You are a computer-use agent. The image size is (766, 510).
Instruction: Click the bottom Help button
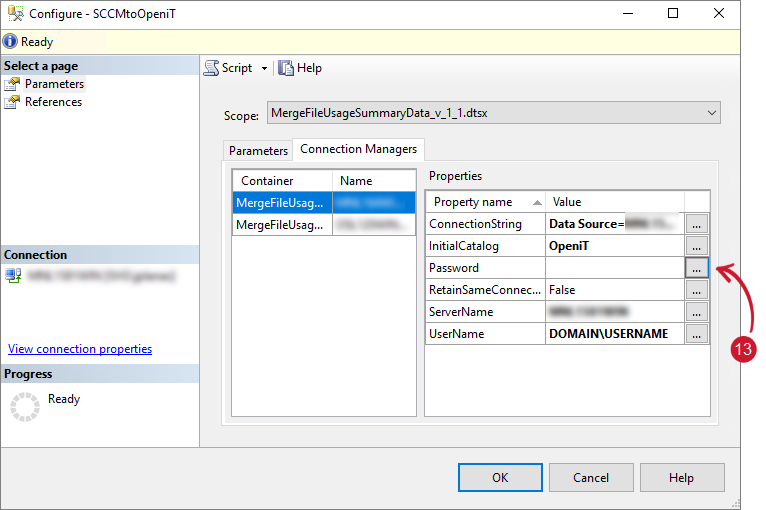681,477
